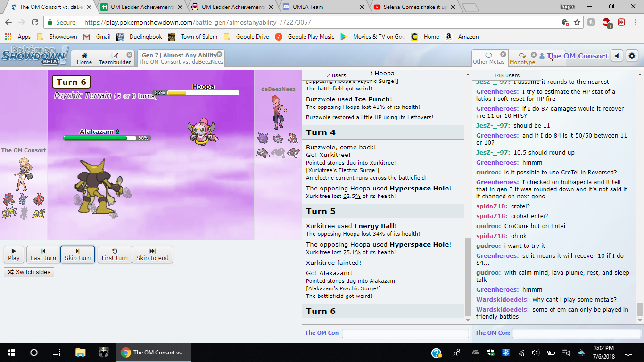Viewport: 644px width, 362px height.
Task: Open JesZ-_-97's name beside "should be 11"
Action: (x=493, y=126)
